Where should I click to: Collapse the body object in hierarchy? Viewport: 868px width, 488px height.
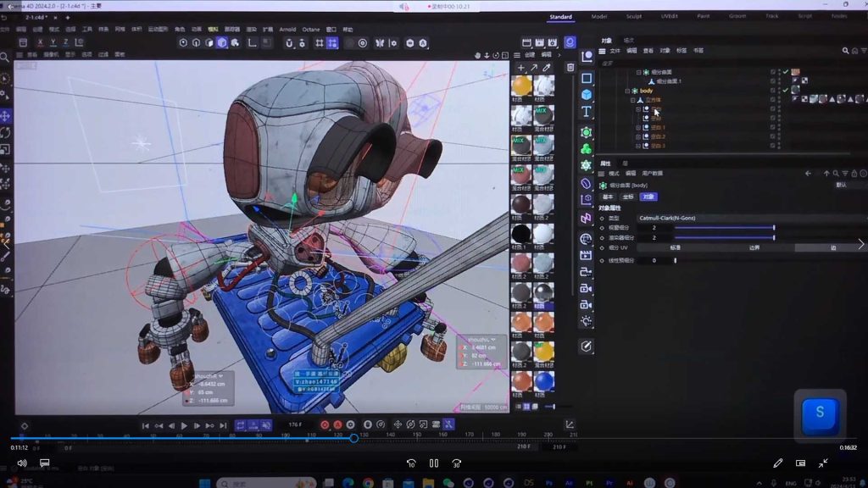pyautogui.click(x=626, y=91)
